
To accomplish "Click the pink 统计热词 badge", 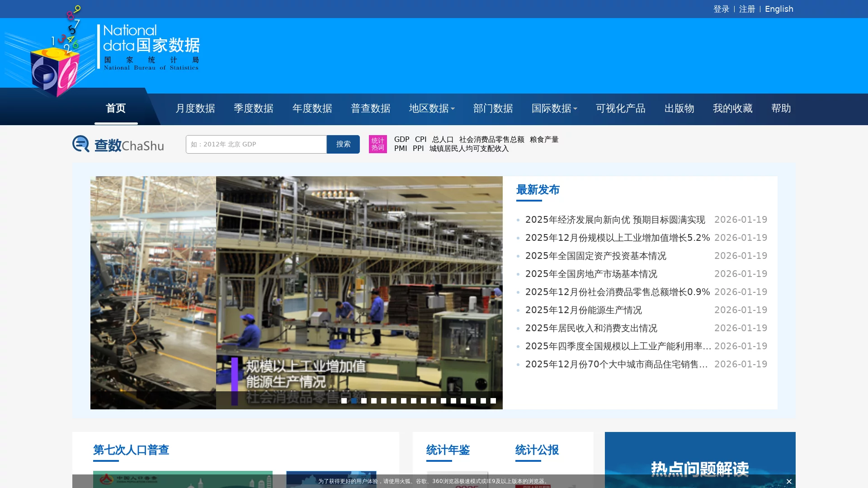I will click(377, 144).
